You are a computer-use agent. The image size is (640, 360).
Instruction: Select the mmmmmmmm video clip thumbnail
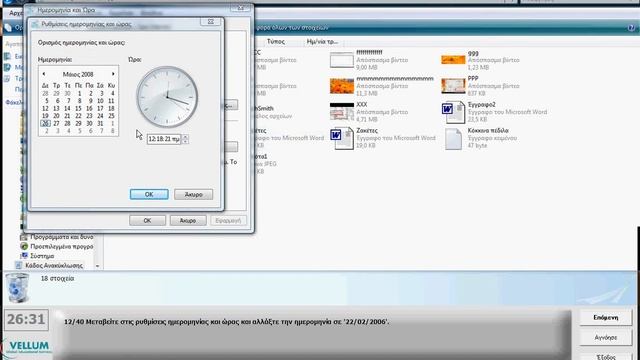342,86
